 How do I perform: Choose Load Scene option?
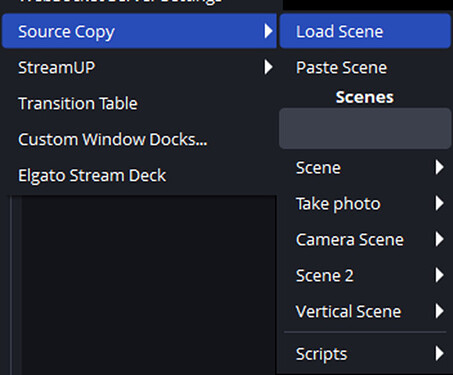(x=365, y=31)
